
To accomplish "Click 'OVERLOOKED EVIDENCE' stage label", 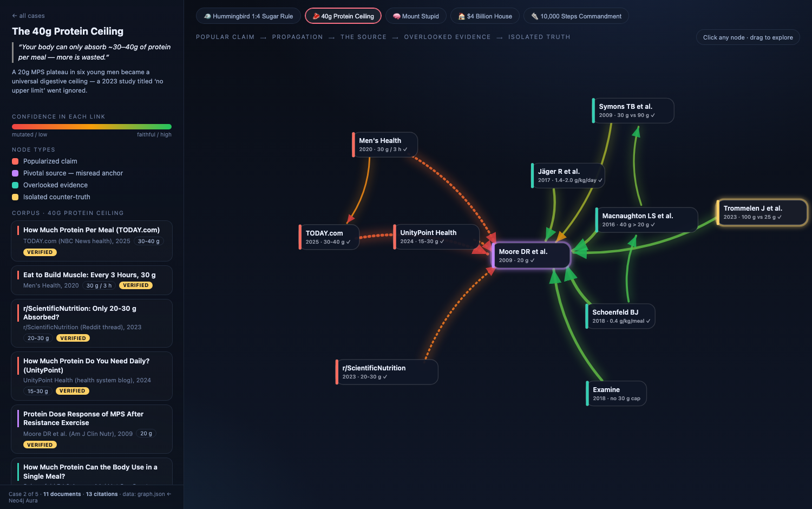I will pyautogui.click(x=447, y=37).
